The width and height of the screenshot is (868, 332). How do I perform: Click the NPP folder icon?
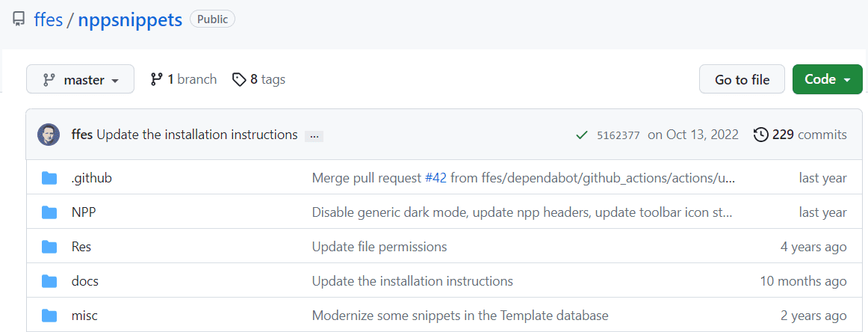point(49,212)
